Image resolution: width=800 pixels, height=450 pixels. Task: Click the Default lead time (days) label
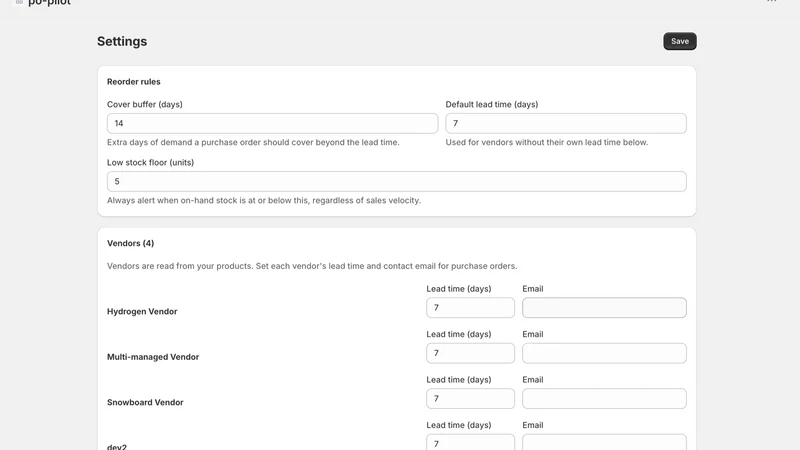tap(492, 104)
